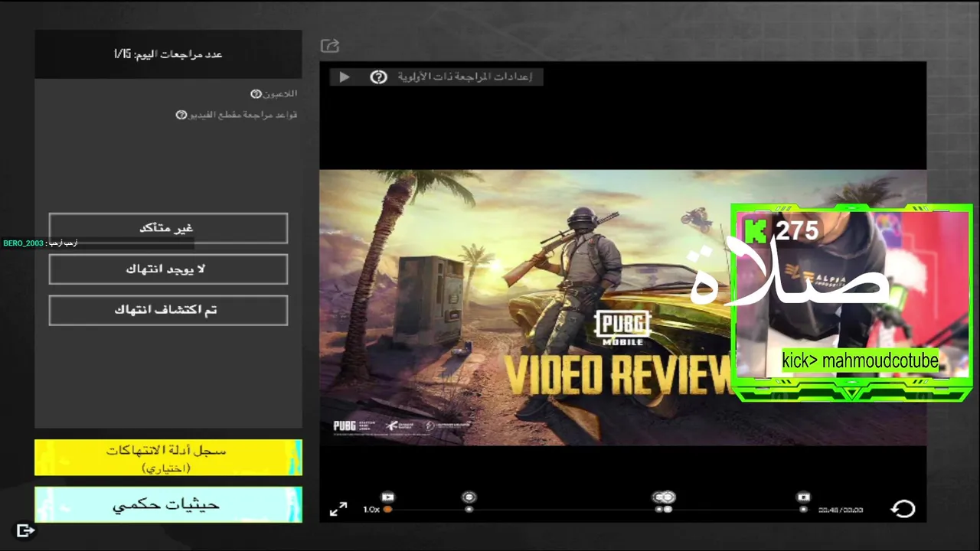Open حيثيات حكمي button
Viewport: 980px width, 551px height.
(168, 504)
